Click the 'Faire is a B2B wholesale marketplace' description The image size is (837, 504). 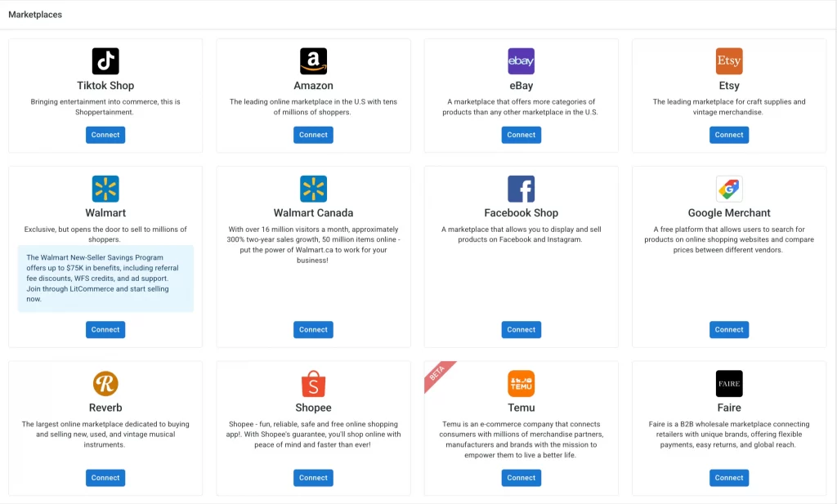click(x=729, y=434)
